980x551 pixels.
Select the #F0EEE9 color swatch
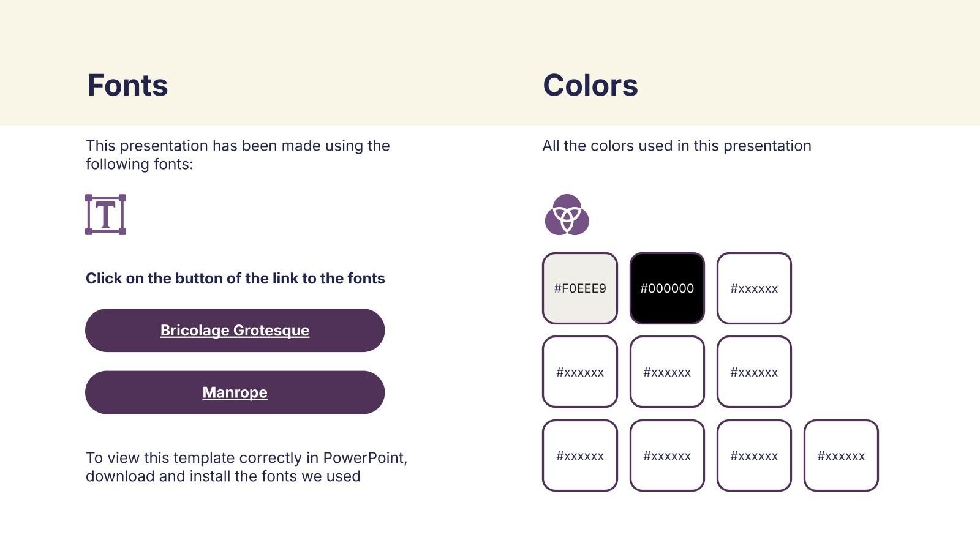(x=580, y=288)
